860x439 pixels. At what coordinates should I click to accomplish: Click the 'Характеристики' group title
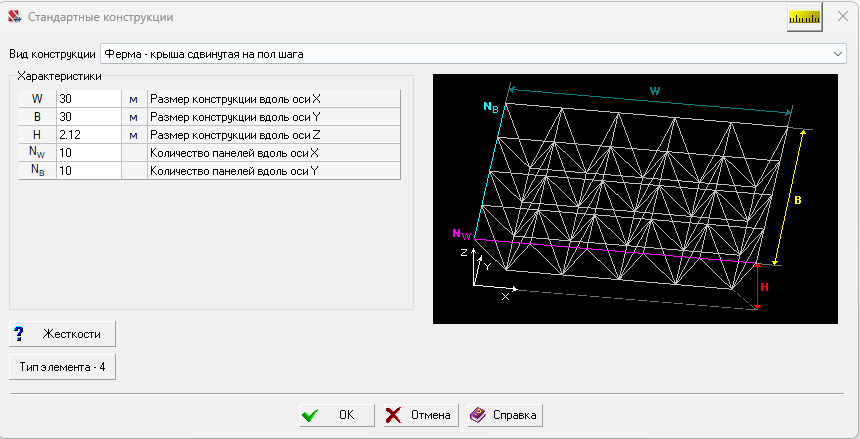59,76
